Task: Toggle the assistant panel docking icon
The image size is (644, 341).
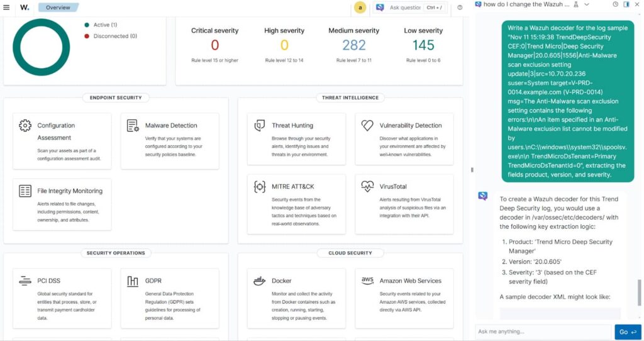Action: 626,4
